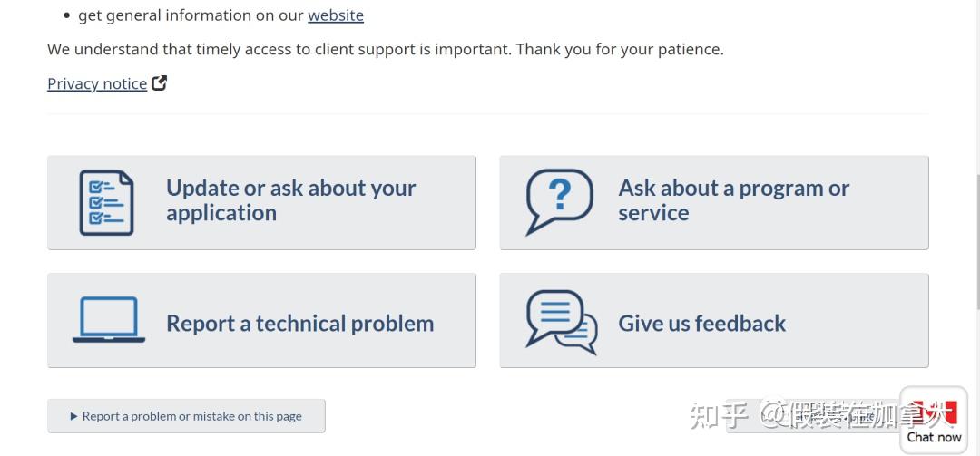Click the disclosure triangle before Report a problem
Image resolution: width=980 pixels, height=456 pixels.
pyautogui.click(x=73, y=416)
